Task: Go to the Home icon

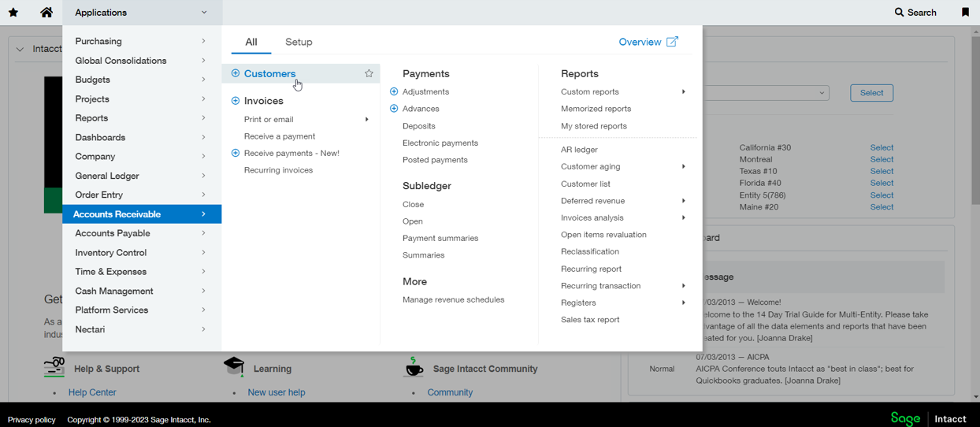Action: click(x=46, y=13)
